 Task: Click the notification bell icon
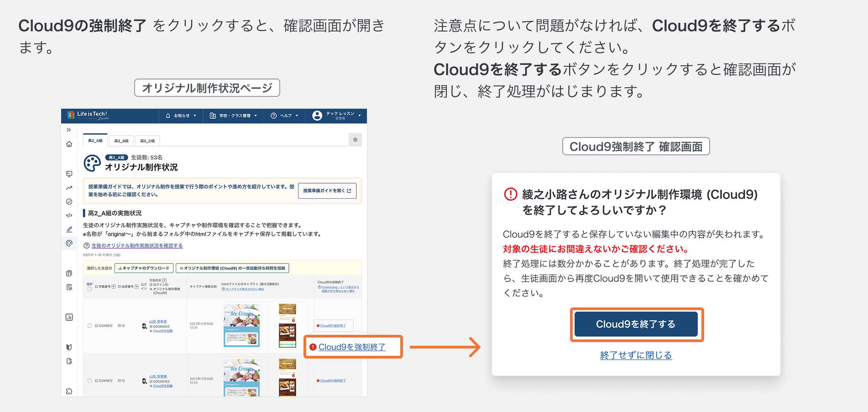(x=168, y=116)
